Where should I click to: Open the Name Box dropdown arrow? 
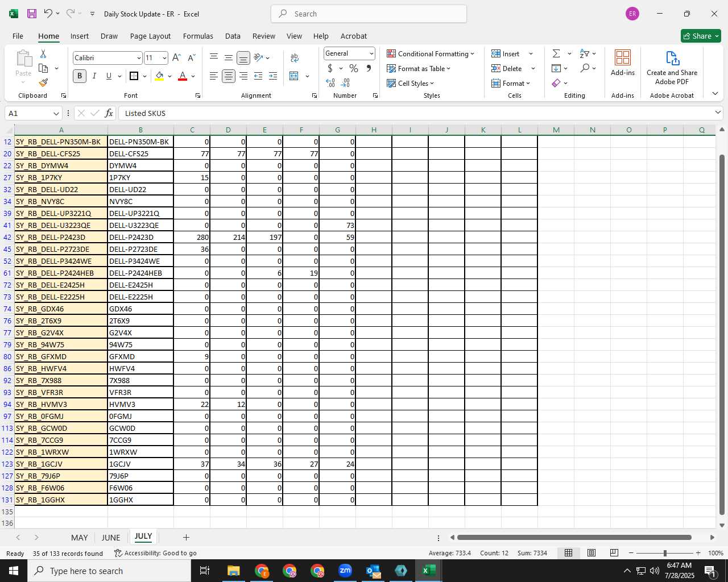[56, 113]
